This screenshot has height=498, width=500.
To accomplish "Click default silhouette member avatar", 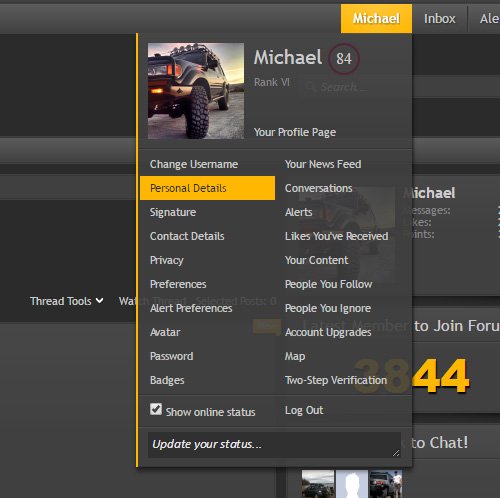I will (x=352, y=484).
